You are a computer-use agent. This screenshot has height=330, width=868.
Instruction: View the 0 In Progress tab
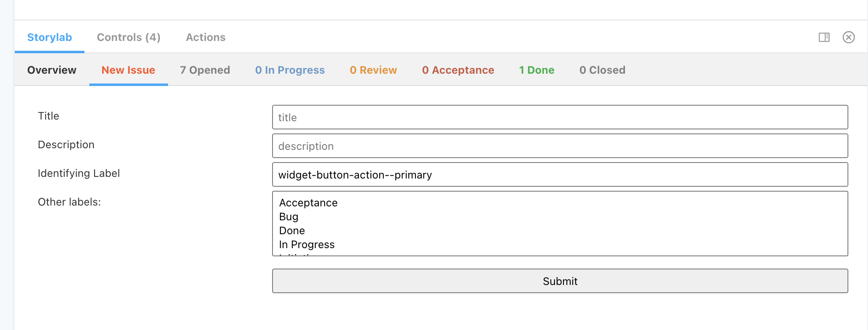click(290, 70)
